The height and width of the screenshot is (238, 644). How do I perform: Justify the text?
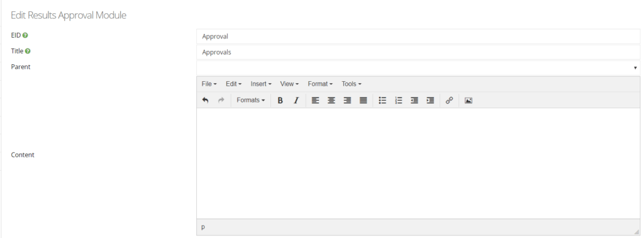pyautogui.click(x=363, y=100)
